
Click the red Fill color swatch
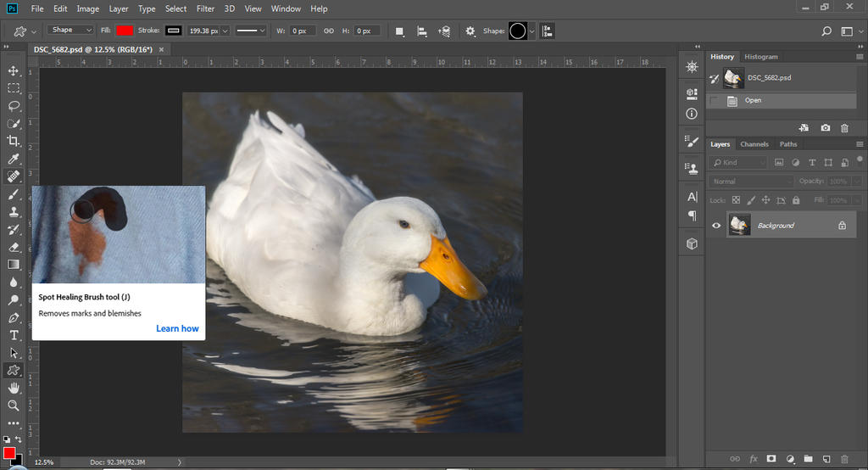(x=125, y=31)
